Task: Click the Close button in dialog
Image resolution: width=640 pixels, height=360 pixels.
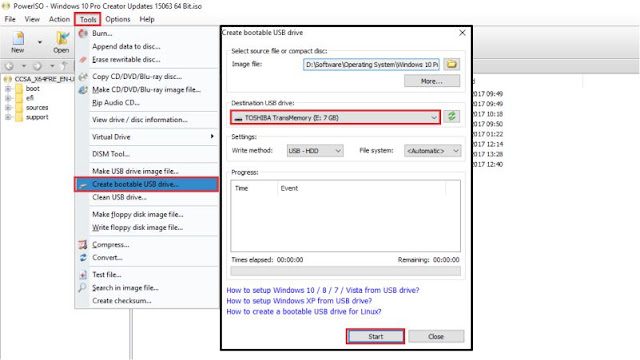Action: click(436, 336)
